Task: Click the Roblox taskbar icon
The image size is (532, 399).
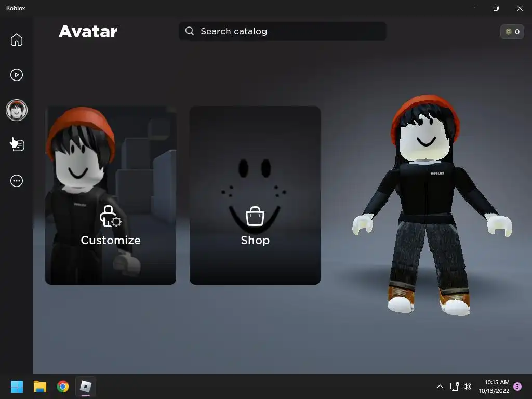Action: (x=86, y=387)
